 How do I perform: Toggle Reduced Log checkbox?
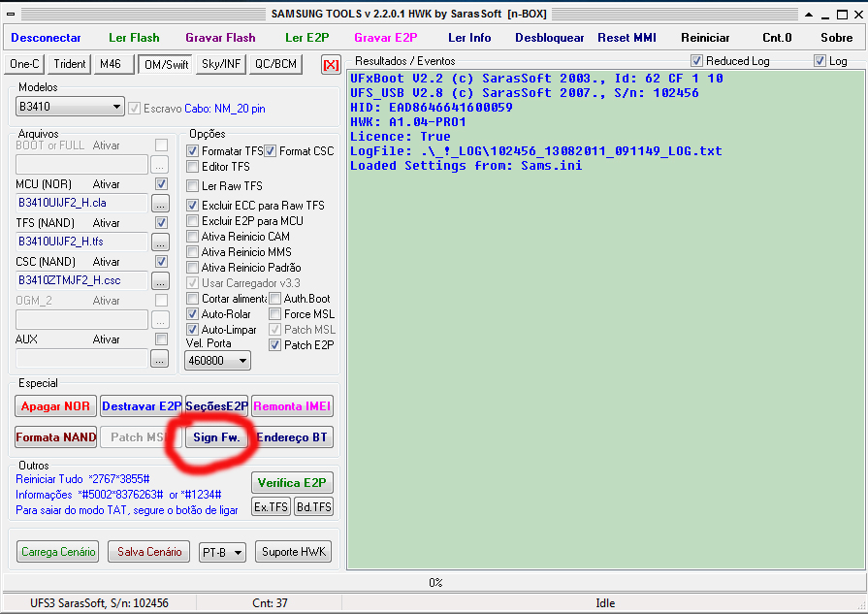click(697, 61)
